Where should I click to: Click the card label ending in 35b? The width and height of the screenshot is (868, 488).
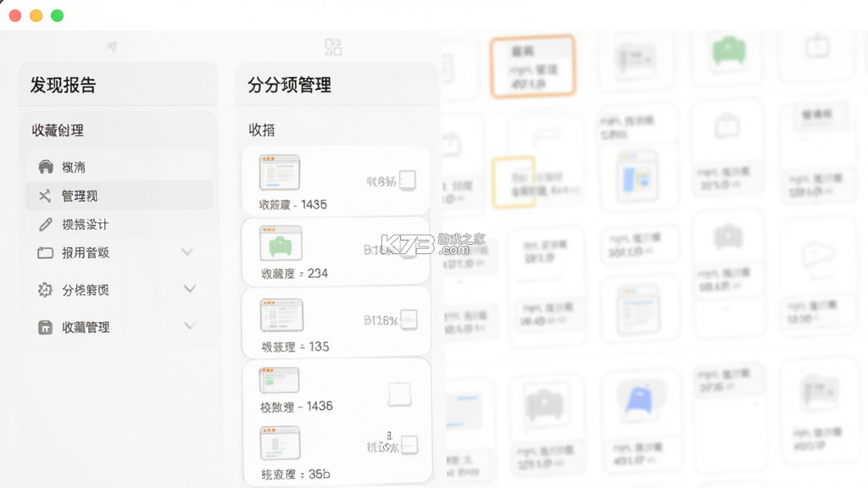coord(296,474)
